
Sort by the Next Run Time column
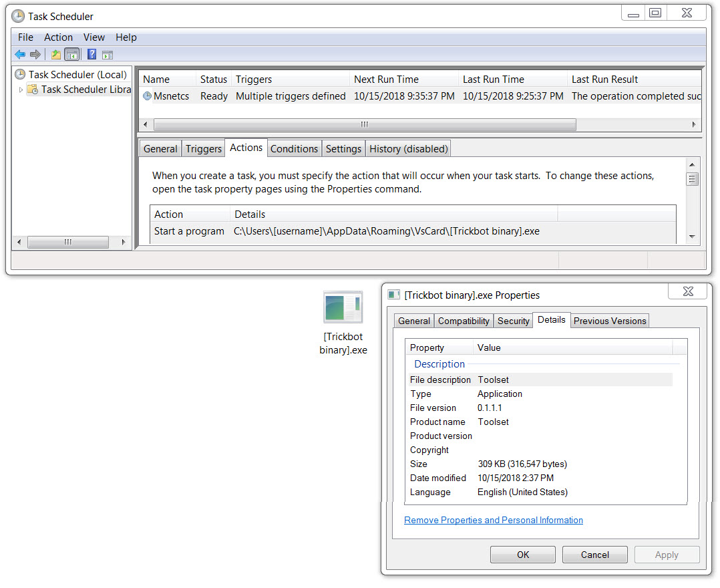click(x=404, y=80)
